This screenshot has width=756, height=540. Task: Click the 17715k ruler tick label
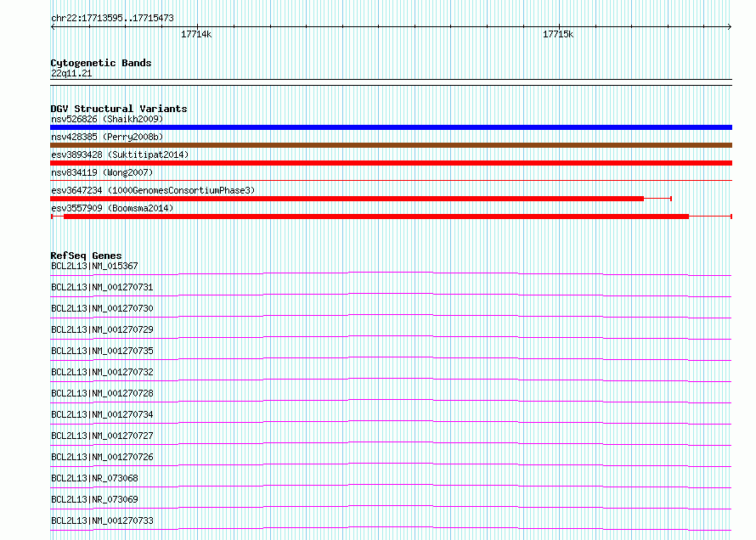point(558,34)
